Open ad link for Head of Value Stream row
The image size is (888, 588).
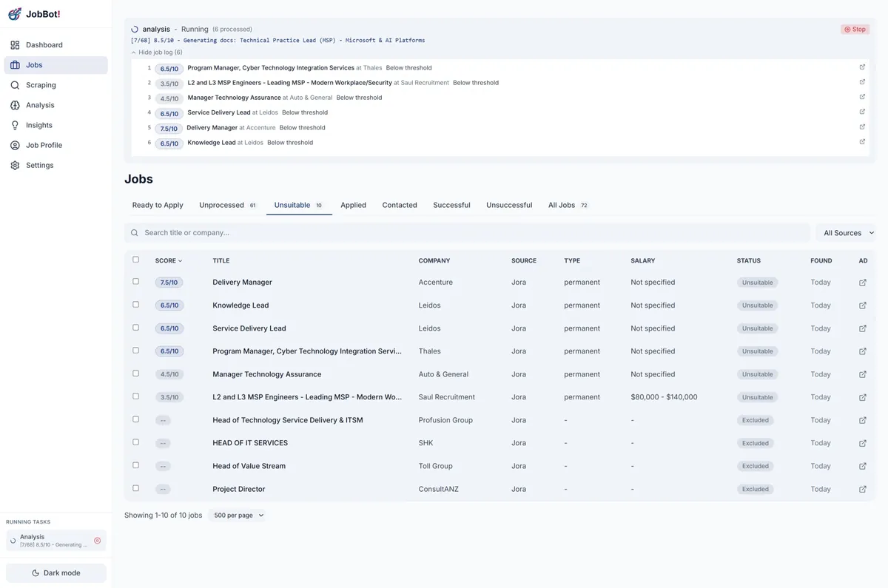tap(862, 466)
